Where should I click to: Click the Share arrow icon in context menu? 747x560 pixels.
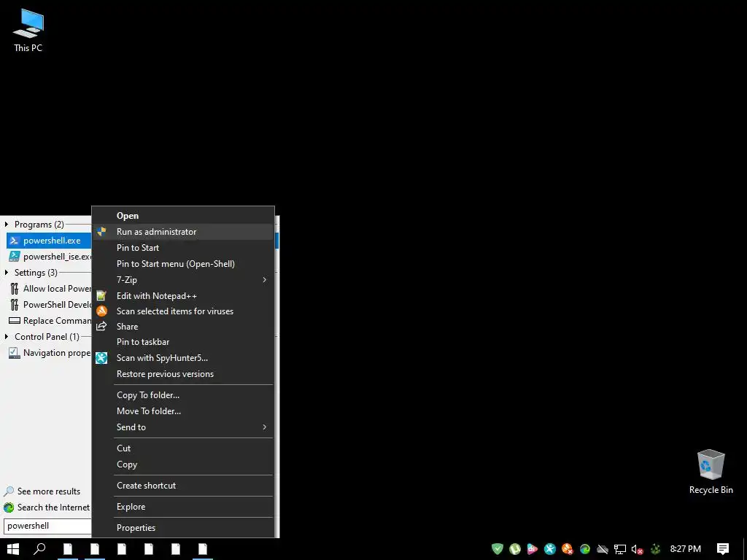[x=101, y=326]
